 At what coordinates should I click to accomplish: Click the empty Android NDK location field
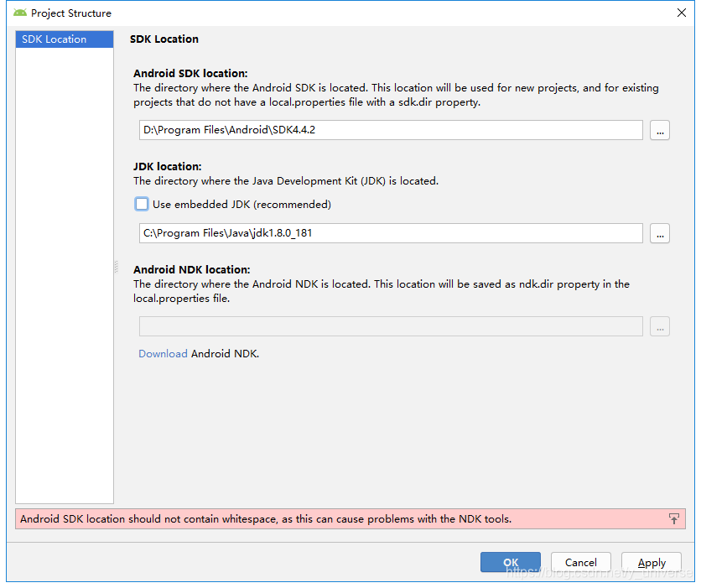pos(391,326)
